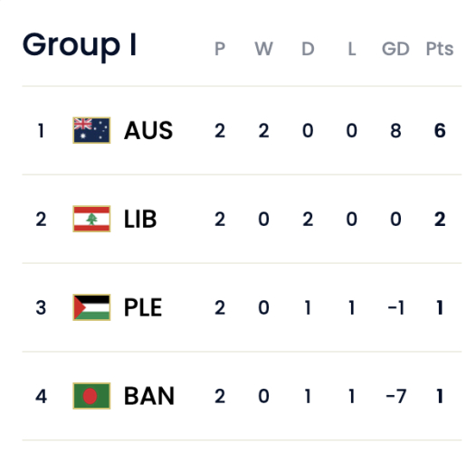476x452 pixels.
Task: Select Australia's goal difference 8
Action: click(395, 130)
